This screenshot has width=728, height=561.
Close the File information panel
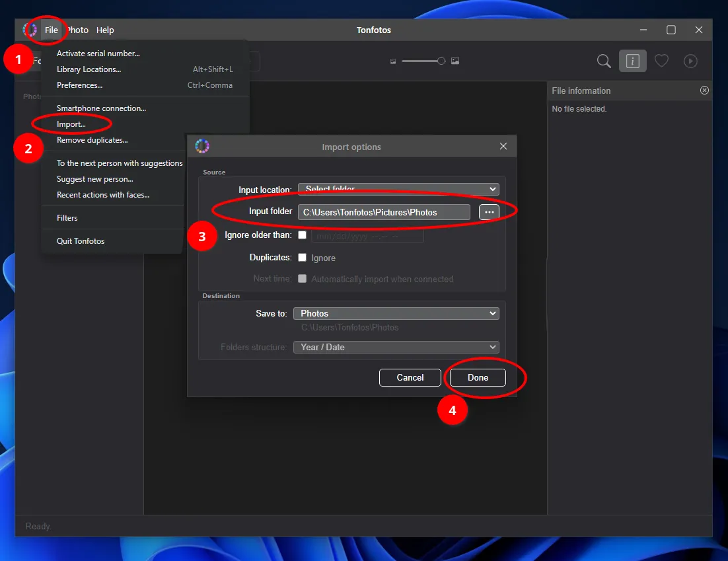pos(704,90)
